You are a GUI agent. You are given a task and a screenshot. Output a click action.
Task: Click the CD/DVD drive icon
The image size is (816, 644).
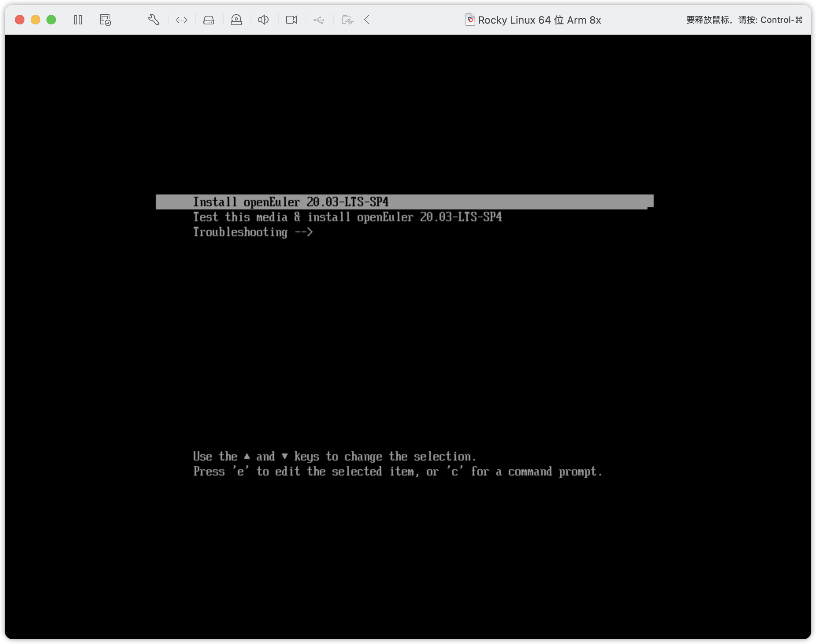[236, 20]
